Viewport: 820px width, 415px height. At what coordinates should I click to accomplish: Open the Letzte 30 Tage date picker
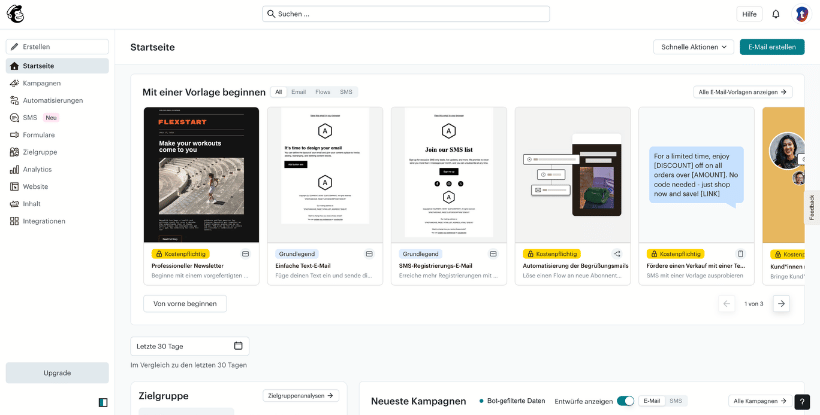[190, 346]
